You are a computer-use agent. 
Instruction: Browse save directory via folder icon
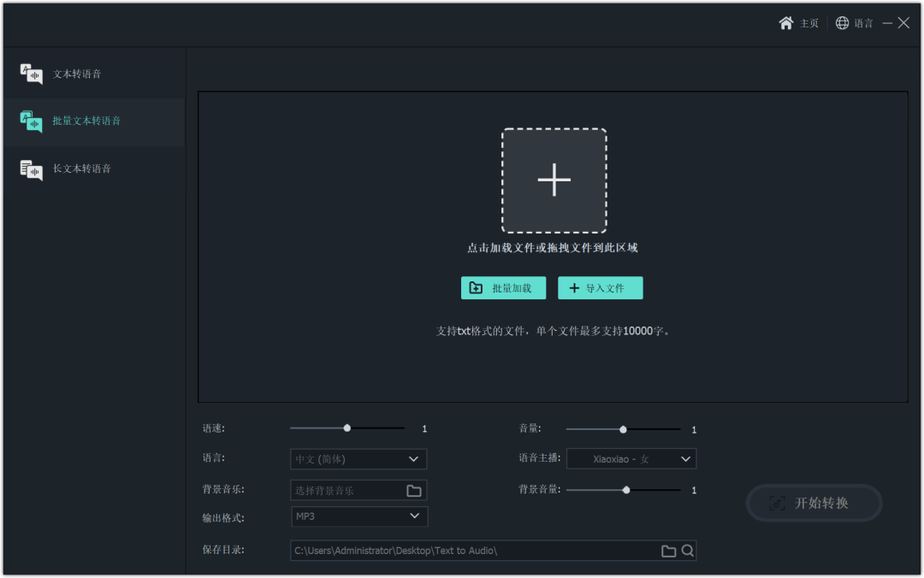[668, 551]
